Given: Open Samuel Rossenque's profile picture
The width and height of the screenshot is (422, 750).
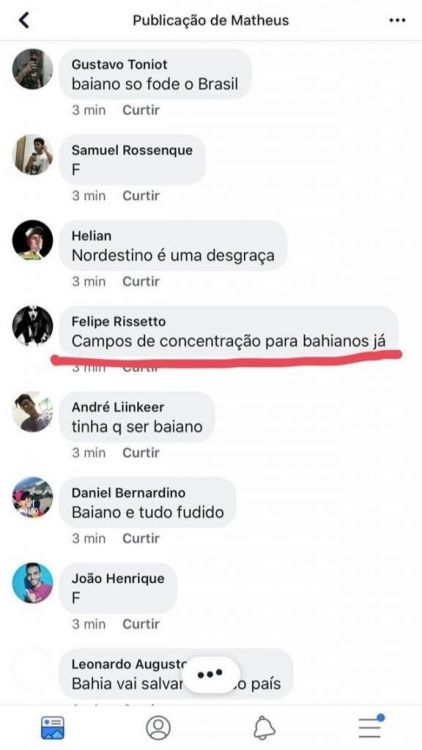Looking at the screenshot, I should 33,154.
